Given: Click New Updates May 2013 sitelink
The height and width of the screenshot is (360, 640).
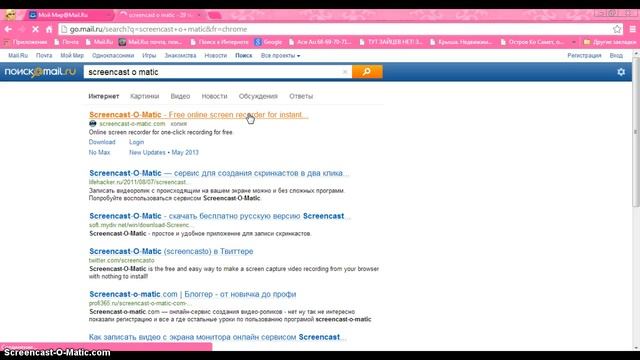Looking at the screenshot, I should [164, 152].
